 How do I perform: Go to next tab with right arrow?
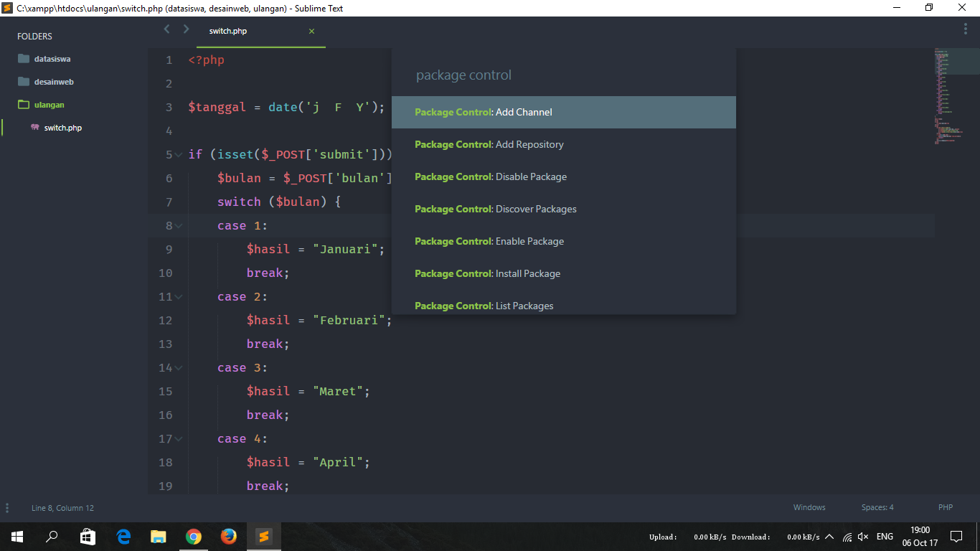click(x=187, y=29)
